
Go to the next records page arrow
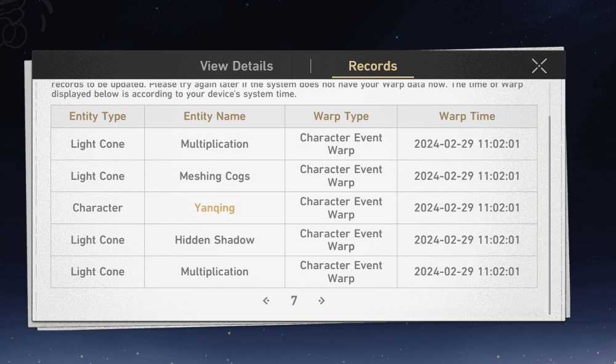pyautogui.click(x=322, y=301)
